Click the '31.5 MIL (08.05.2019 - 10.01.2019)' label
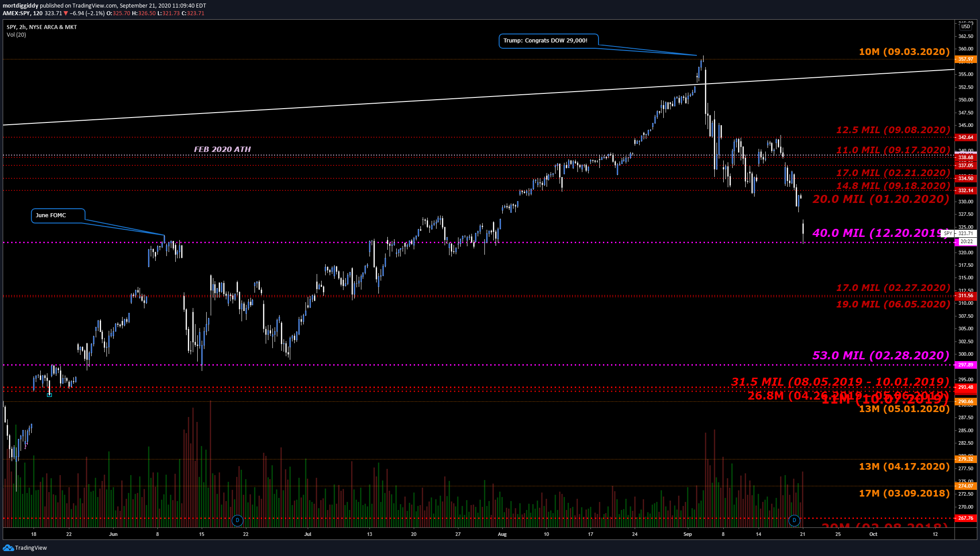Viewport: 980px width, 556px height. pyautogui.click(x=840, y=382)
